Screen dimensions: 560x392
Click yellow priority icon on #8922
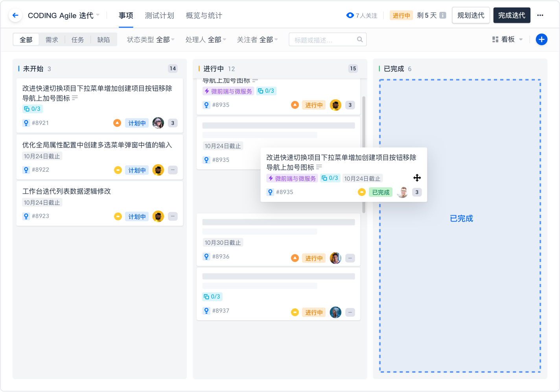pos(118,170)
